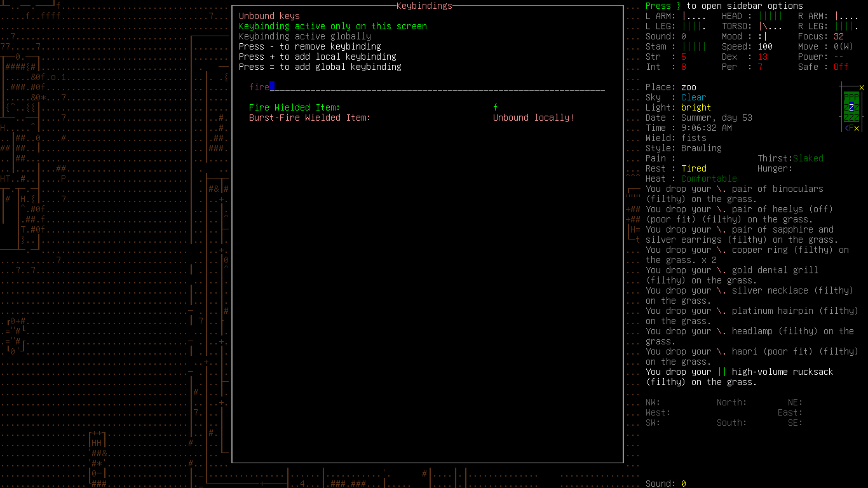
Task: Click 'Press - to remove keybinding' hint
Action: click(310, 46)
